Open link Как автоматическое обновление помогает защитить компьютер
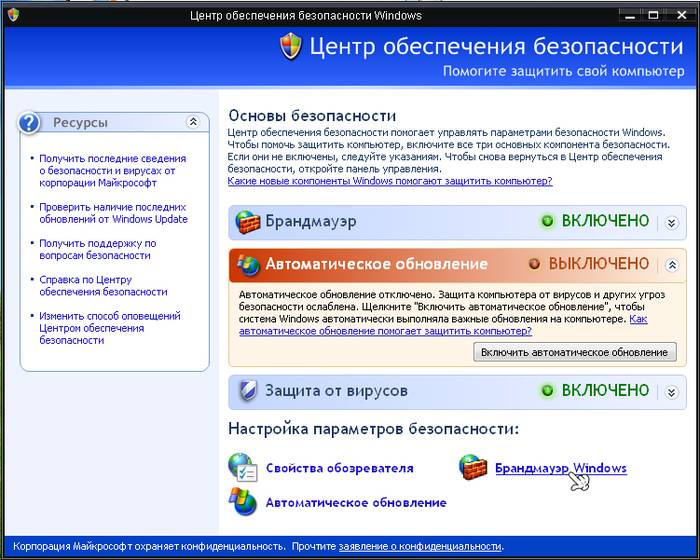The width and height of the screenshot is (700, 560). [385, 331]
